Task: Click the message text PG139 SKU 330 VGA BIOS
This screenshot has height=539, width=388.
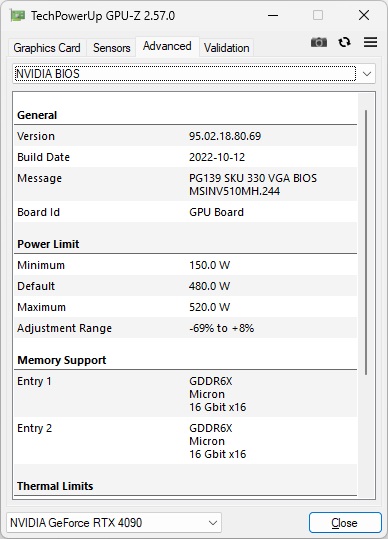Action: click(x=253, y=178)
